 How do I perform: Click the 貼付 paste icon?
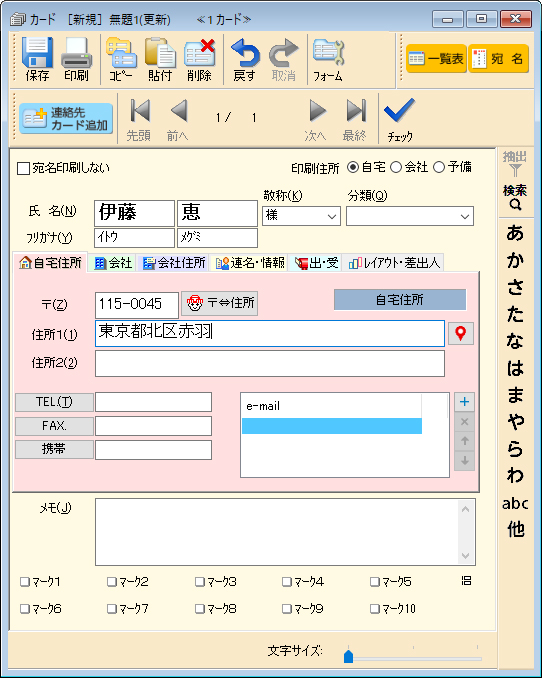160,53
